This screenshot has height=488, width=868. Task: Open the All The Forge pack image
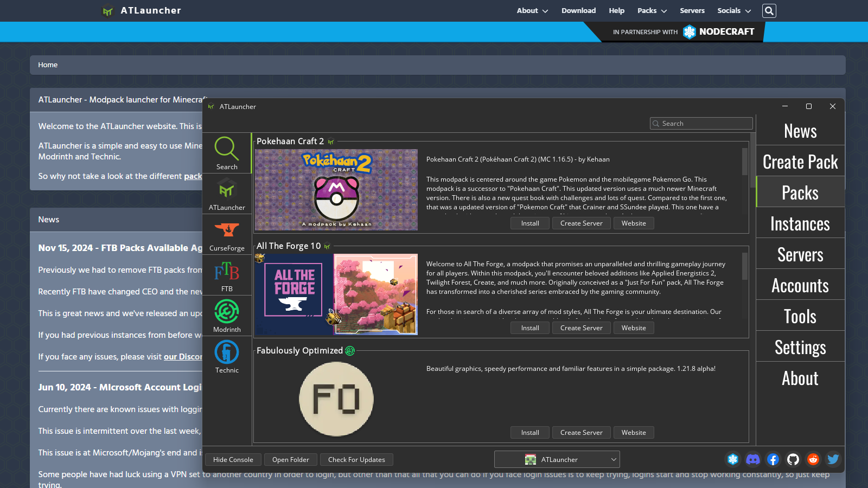coord(336,294)
